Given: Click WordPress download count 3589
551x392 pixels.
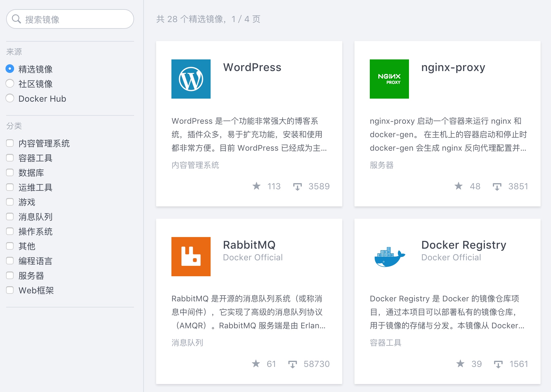Looking at the screenshot, I should tap(319, 186).
